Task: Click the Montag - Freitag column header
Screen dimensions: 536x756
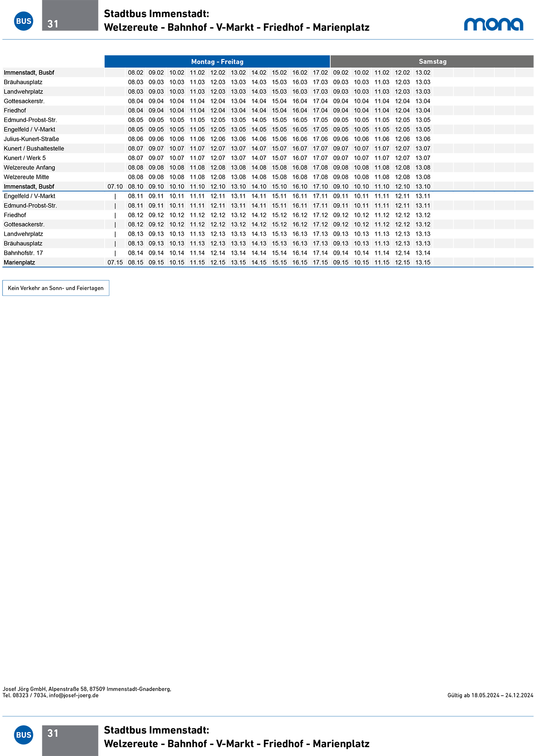Action: click(x=217, y=62)
